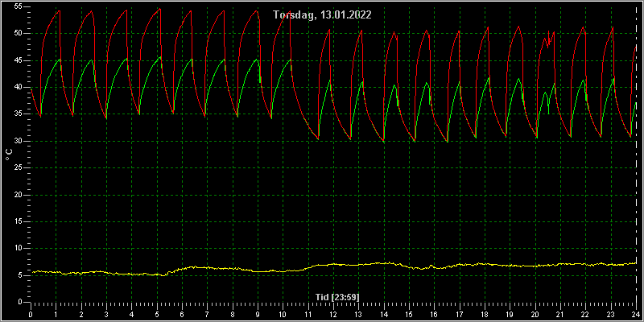Viewport: 644px width, 322px height.
Task: Select hour 6 on the time axis
Action: tap(182, 314)
